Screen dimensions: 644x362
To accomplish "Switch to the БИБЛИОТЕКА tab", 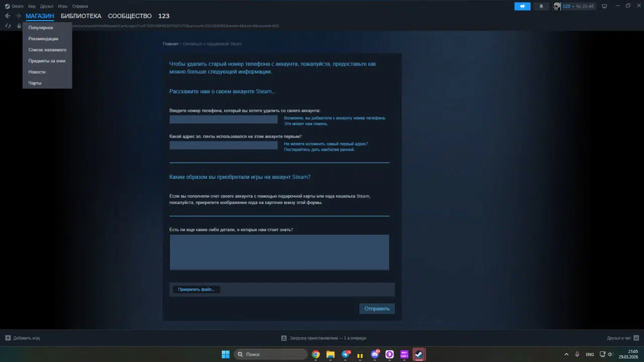I will [81, 16].
